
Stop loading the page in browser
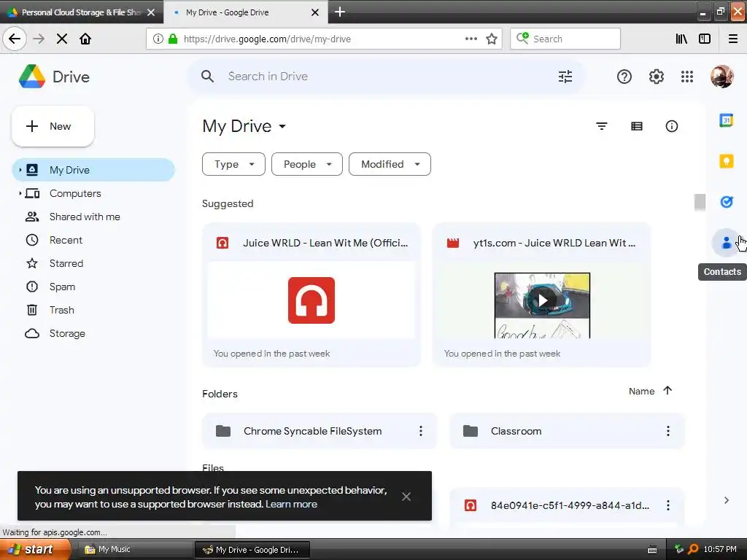click(62, 39)
